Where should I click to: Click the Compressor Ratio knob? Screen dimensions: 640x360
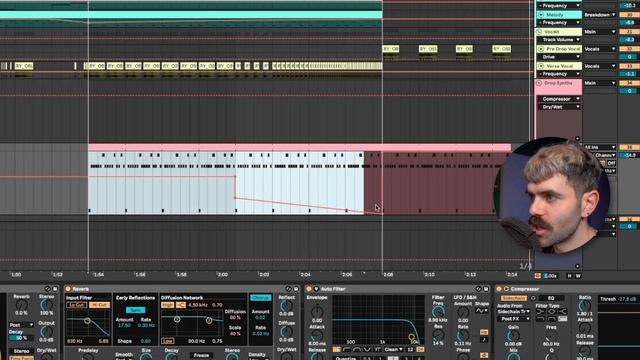pyautogui.click(x=584, y=305)
